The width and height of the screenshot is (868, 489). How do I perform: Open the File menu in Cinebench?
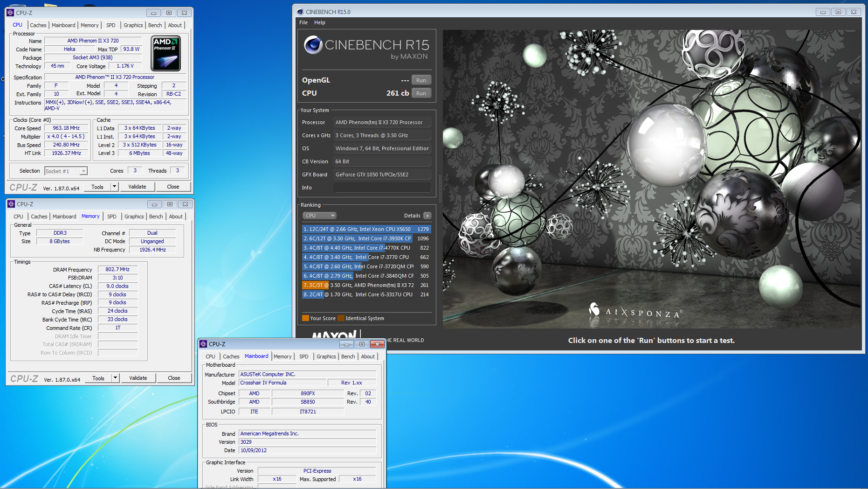pos(303,22)
